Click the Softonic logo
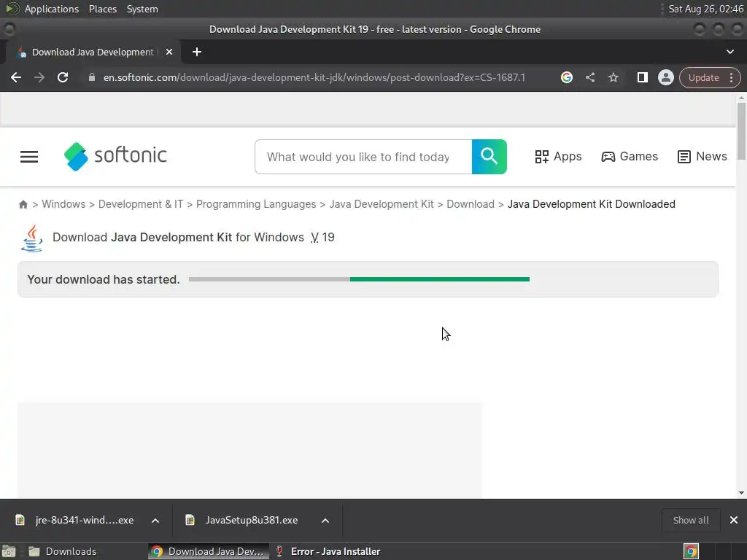Image resolution: width=747 pixels, height=560 pixels. [x=115, y=156]
